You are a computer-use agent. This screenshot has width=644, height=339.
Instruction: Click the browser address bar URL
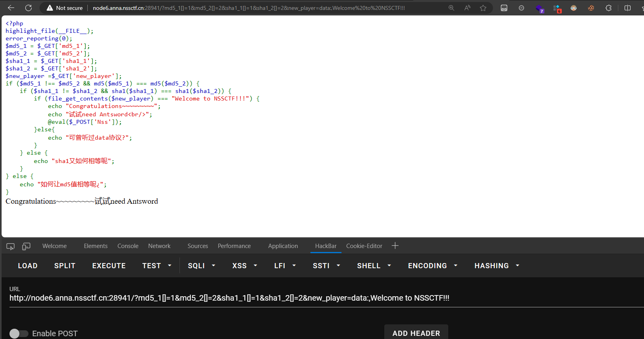click(x=249, y=8)
